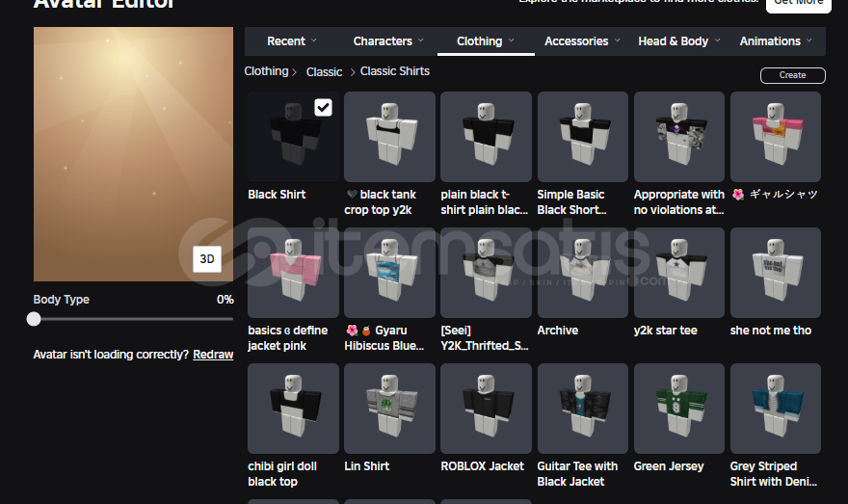This screenshot has height=504, width=848.
Task: Pick the ROBLOX Jacket item
Action: (486, 409)
